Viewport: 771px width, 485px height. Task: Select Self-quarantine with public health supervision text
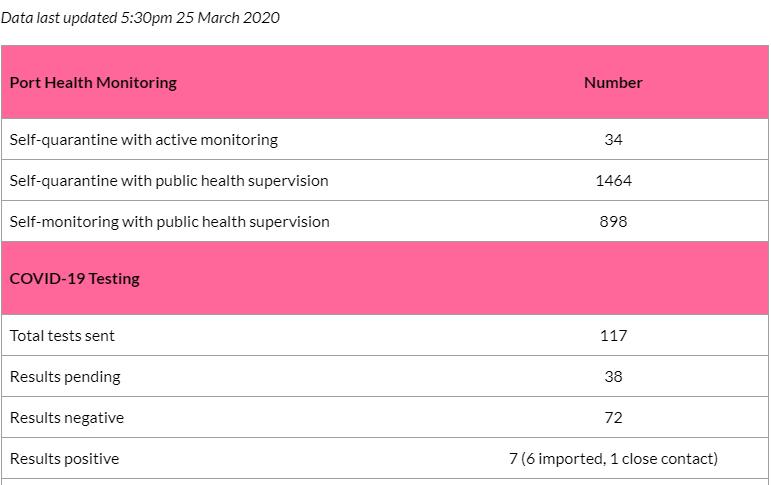click(x=169, y=181)
